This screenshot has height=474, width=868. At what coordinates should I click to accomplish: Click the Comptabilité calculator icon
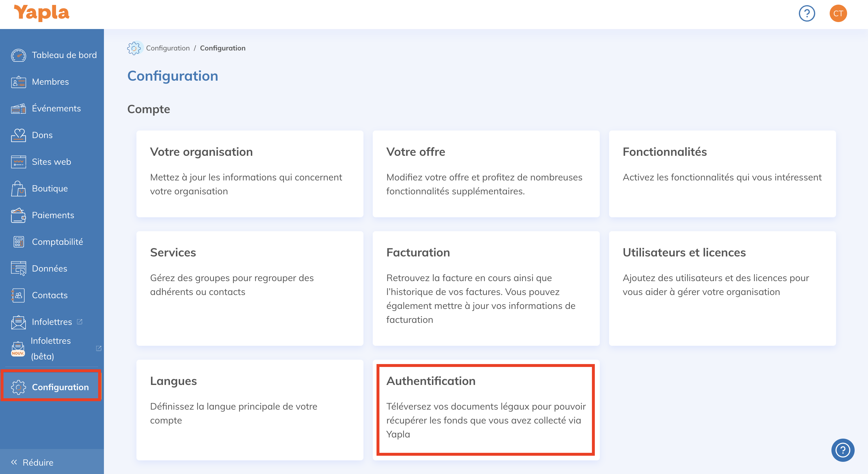(x=18, y=242)
